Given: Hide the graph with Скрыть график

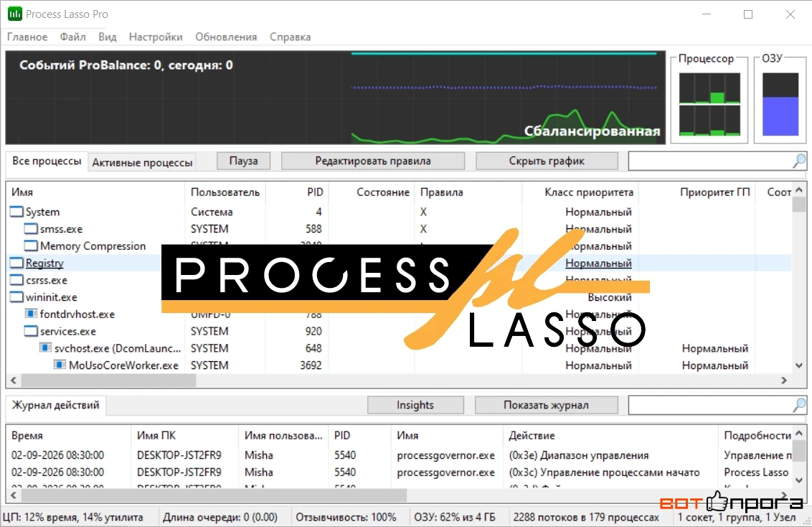Looking at the screenshot, I should click(x=547, y=161).
